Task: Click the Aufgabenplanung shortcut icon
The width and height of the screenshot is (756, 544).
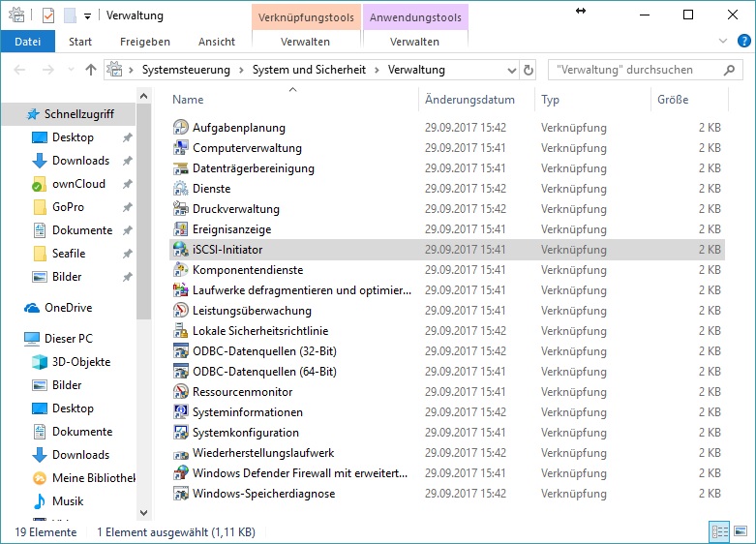Action: (x=181, y=128)
